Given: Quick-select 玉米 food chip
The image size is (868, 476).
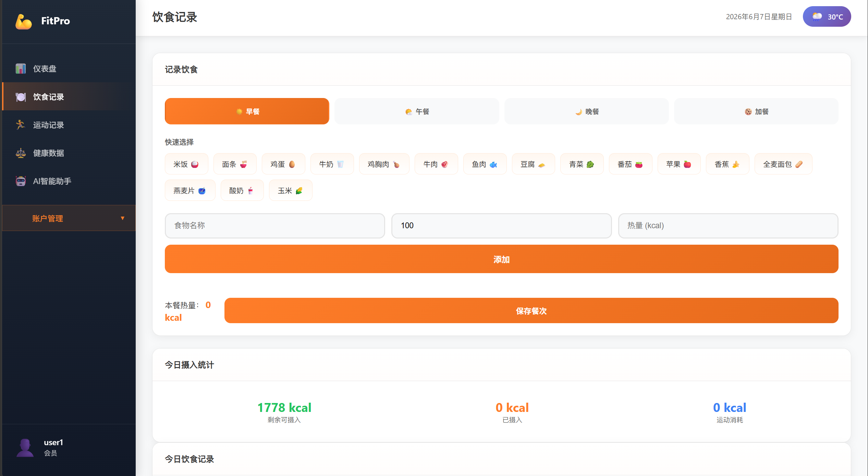Looking at the screenshot, I should (291, 191).
